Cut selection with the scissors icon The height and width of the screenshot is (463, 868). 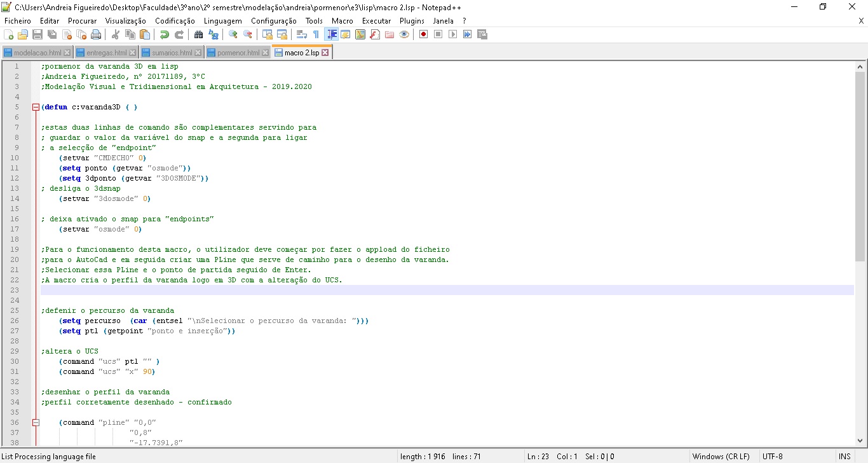116,34
